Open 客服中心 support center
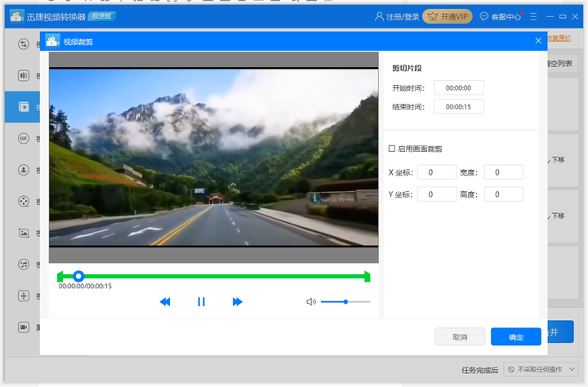Screen dimensions: 588x387 click(x=501, y=16)
